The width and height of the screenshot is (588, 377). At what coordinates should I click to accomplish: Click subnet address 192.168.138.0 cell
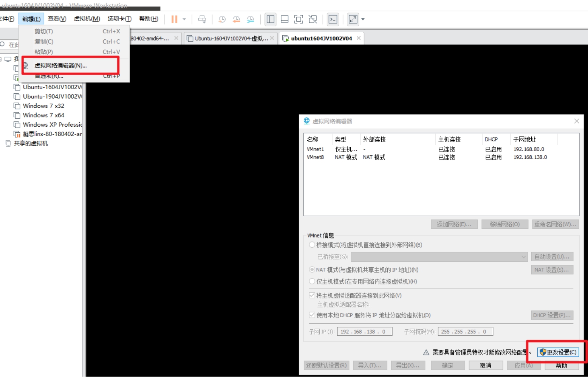pos(530,157)
